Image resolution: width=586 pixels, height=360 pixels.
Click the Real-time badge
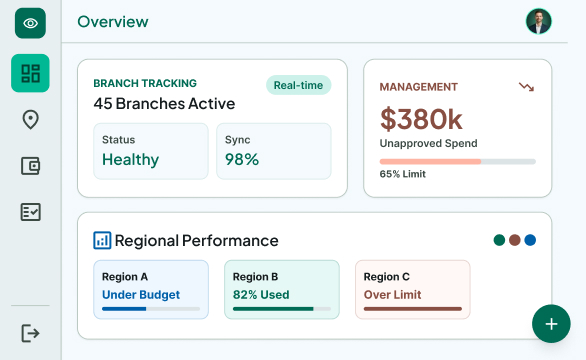298,85
